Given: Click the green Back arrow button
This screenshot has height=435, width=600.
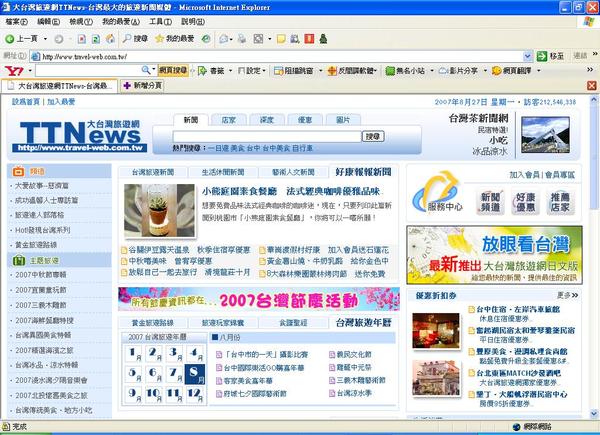Looking at the screenshot, I should point(10,39).
